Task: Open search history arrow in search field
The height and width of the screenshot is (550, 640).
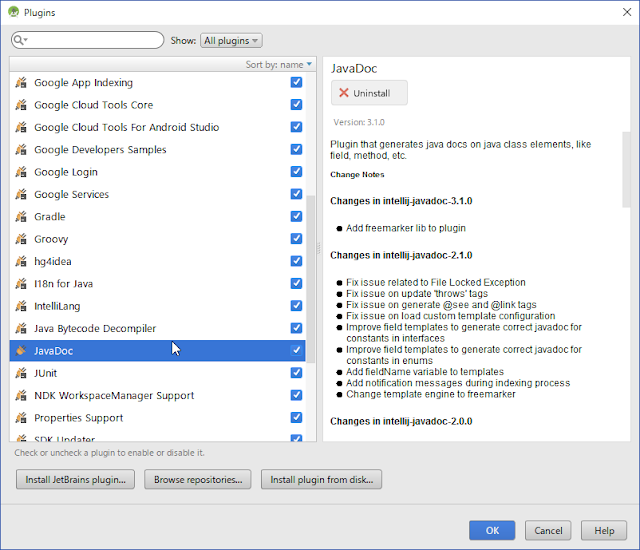Action: pyautogui.click(x=26, y=40)
